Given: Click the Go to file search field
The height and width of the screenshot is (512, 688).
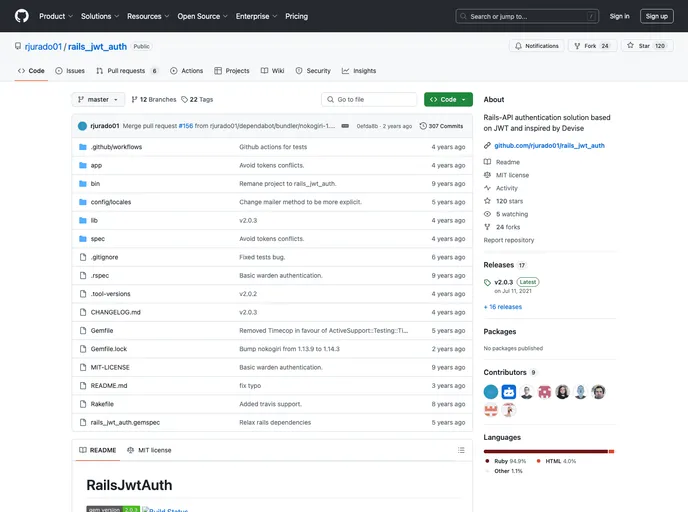Looking at the screenshot, I should point(369,100).
